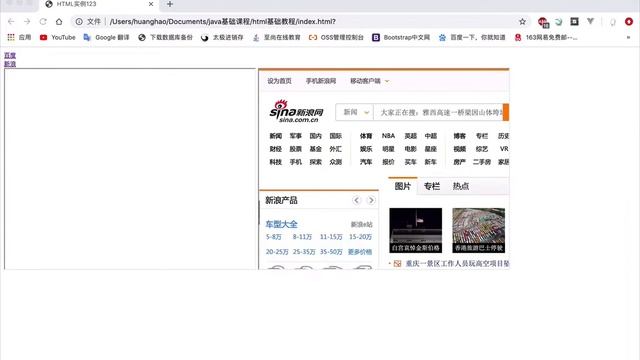This screenshot has width=640, height=360.
Task: Select the 20-25万 price range
Action: click(277, 252)
